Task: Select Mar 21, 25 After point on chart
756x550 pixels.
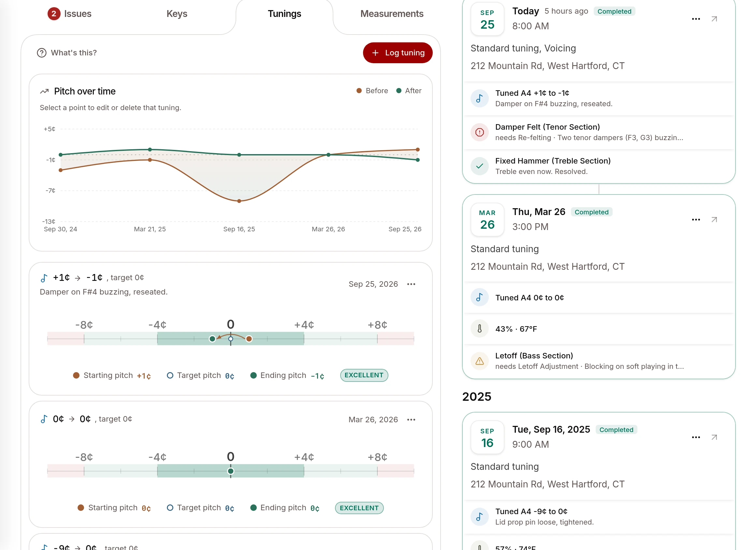Action: click(150, 149)
